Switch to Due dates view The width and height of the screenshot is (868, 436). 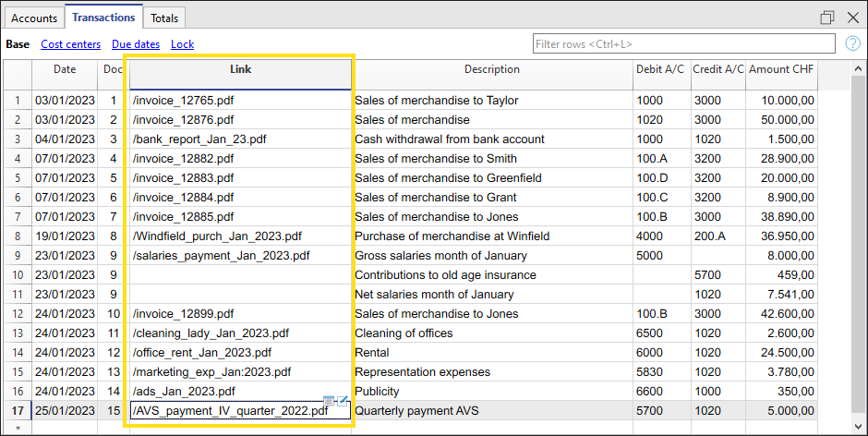click(136, 43)
